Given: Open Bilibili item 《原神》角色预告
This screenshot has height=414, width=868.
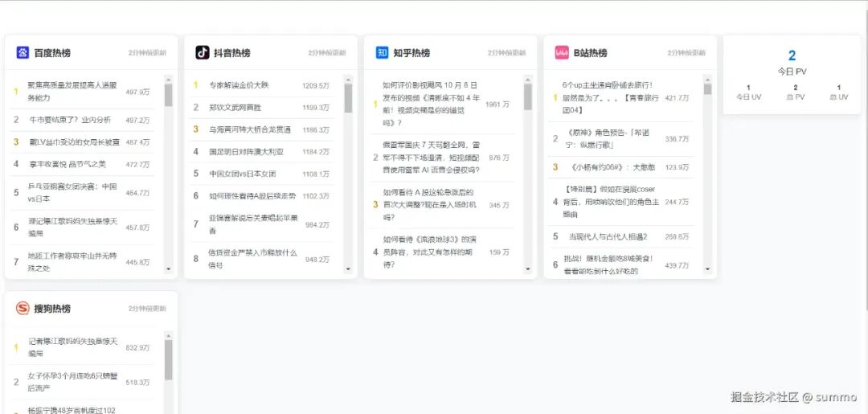Looking at the screenshot, I should coord(606,139).
